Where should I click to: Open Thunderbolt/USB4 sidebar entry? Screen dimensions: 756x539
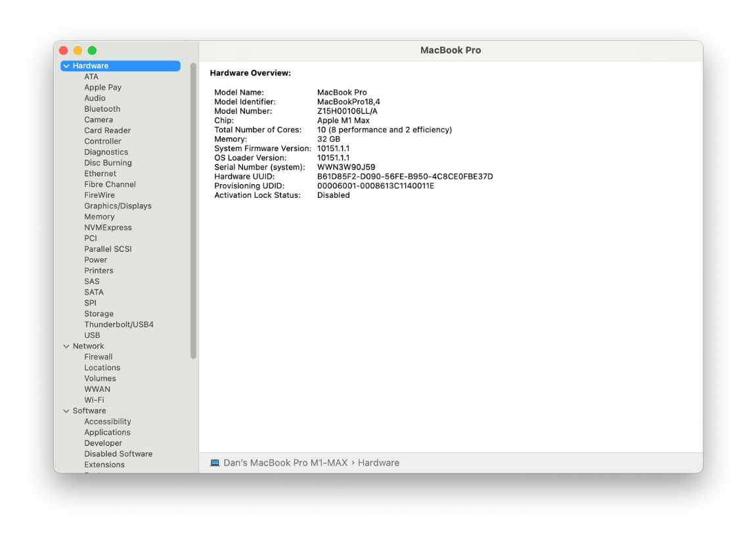click(119, 325)
